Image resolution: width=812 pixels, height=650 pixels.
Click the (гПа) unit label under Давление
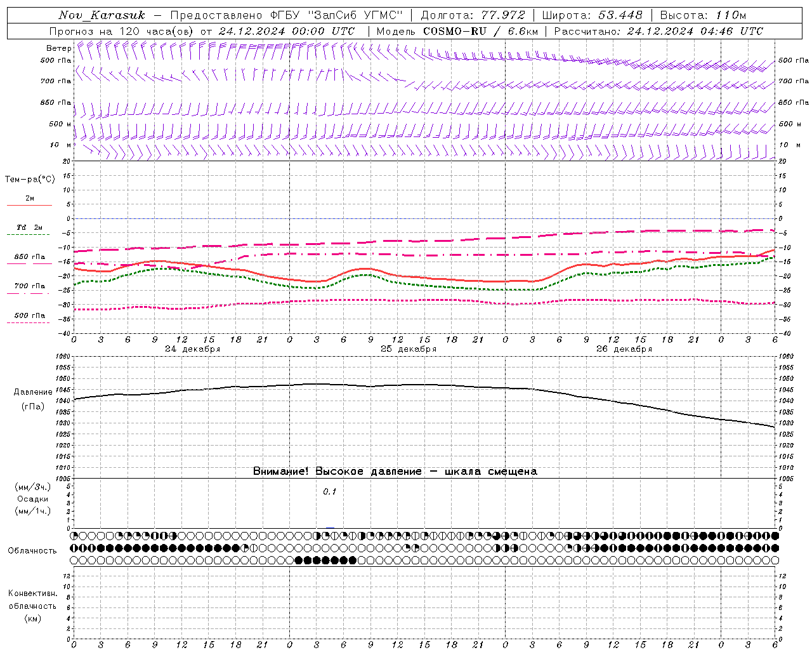click(33, 407)
